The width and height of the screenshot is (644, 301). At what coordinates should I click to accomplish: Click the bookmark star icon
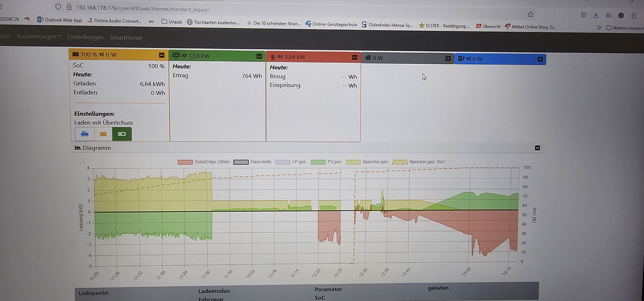[x=530, y=15]
